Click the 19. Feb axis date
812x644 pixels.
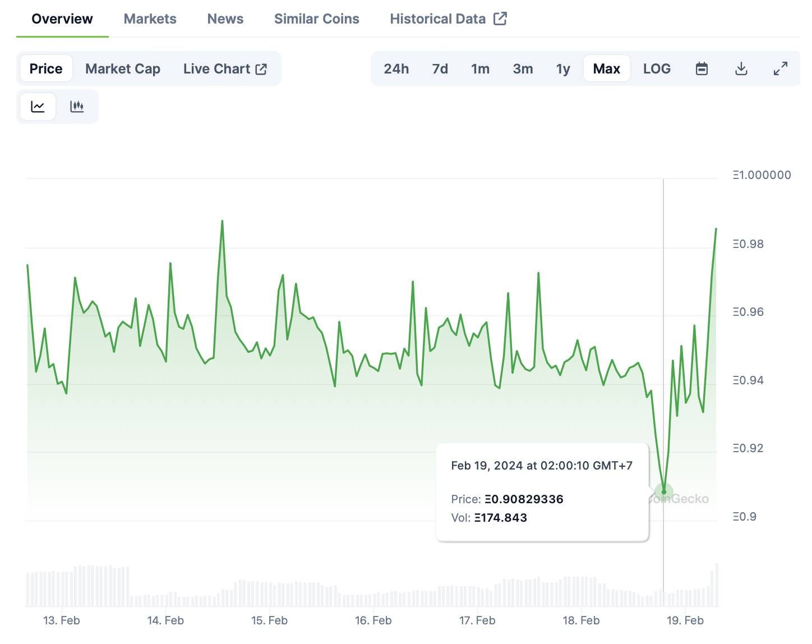click(685, 620)
